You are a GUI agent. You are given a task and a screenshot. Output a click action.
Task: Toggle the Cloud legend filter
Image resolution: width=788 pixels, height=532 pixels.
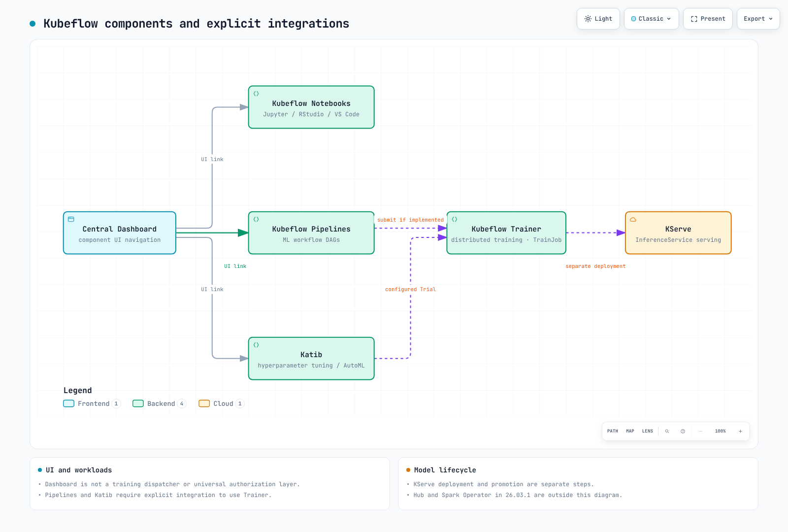point(221,403)
